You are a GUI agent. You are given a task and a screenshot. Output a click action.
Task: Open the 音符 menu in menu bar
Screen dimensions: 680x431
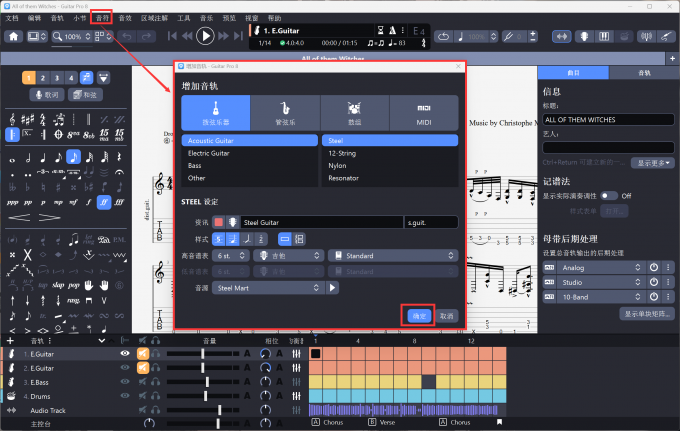(x=102, y=18)
